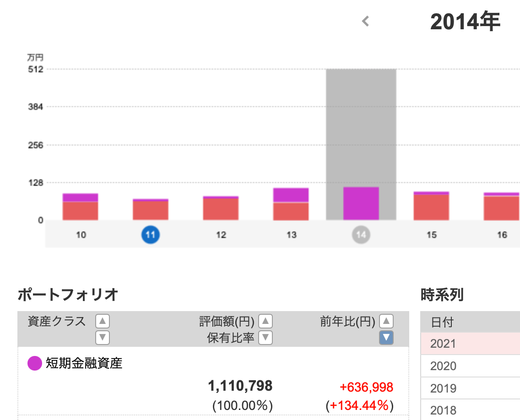The height and width of the screenshot is (420, 520).
Task: Select gray circled year 14 marker
Action: click(x=361, y=235)
